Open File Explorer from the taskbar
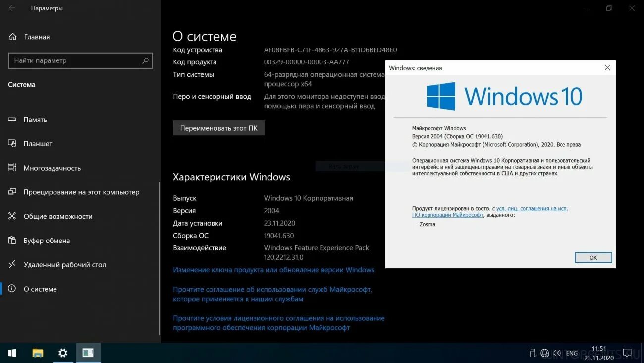Image resolution: width=644 pixels, height=363 pixels. pyautogui.click(x=38, y=353)
